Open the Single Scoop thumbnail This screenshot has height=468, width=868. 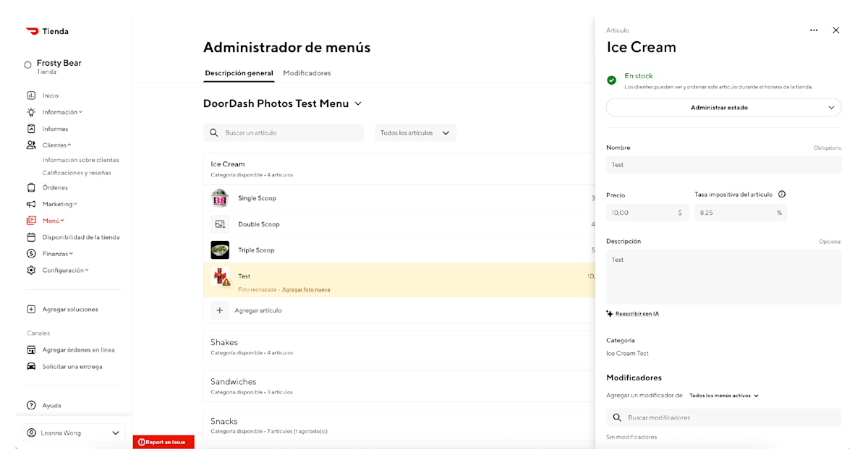(x=220, y=198)
